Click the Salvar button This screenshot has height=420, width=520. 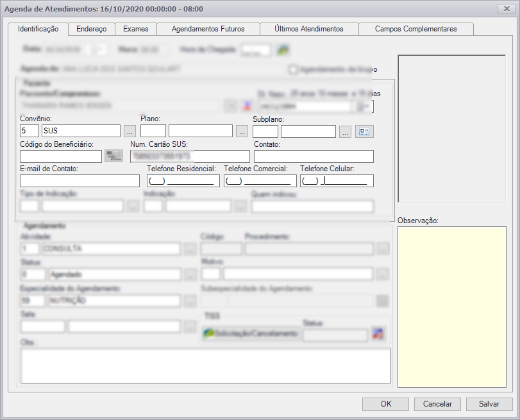489,404
